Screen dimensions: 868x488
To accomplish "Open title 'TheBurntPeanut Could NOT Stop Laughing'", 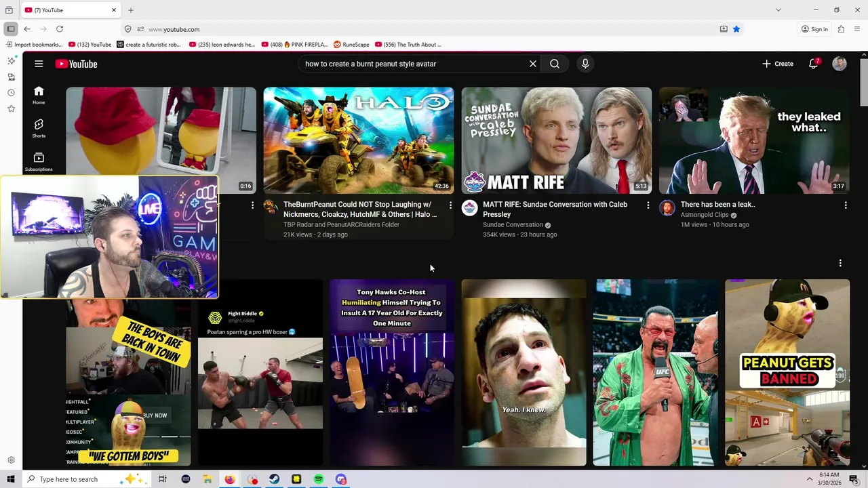I will [360, 209].
